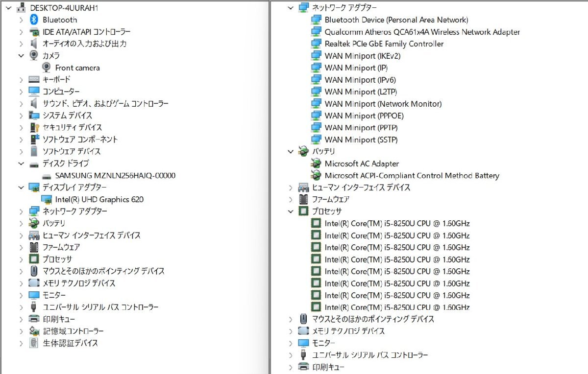Expand left pane システム デバイス arrow
Image resolution: width=588 pixels, height=374 pixels.
tap(21, 116)
